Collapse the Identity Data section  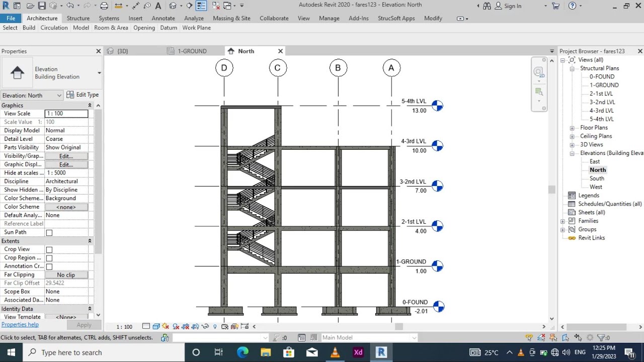click(90, 309)
